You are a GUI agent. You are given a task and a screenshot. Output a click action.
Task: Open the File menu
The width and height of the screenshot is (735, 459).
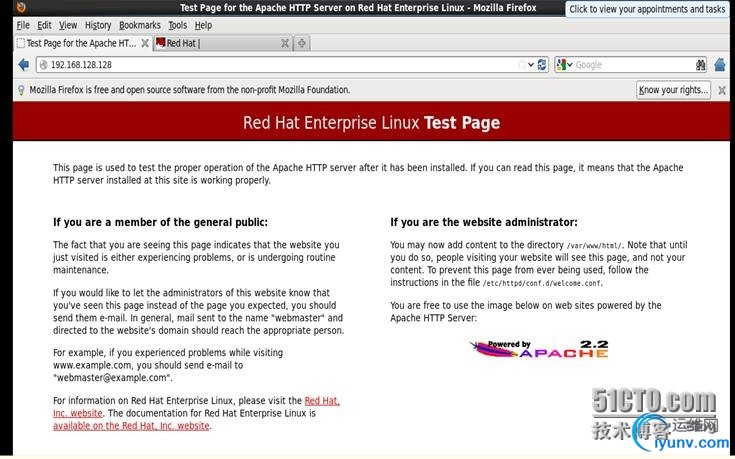point(23,25)
